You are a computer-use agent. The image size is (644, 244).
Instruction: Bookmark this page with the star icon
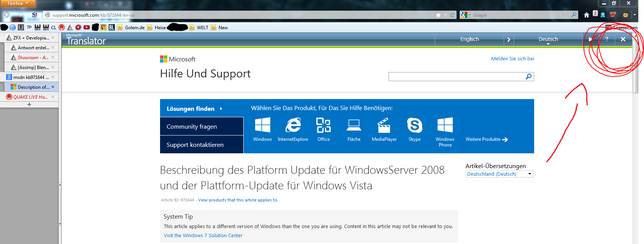[438, 15]
